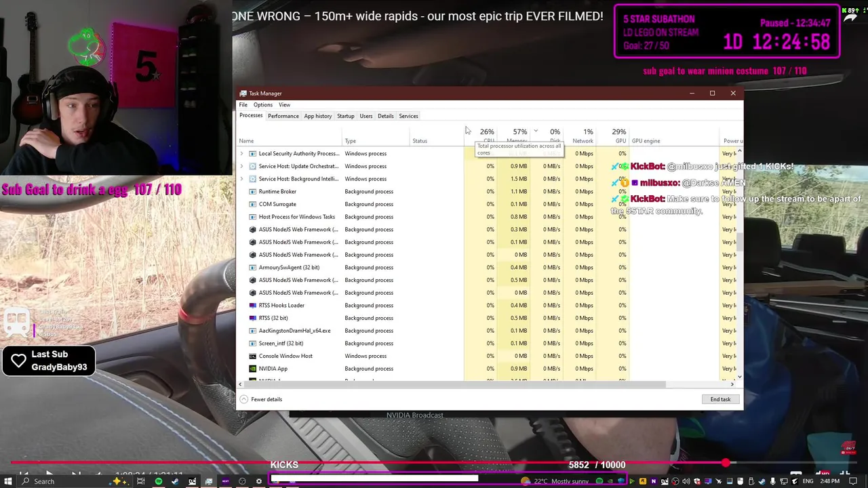Sort by the Status column header
The height and width of the screenshot is (488, 868).
(x=437, y=136)
